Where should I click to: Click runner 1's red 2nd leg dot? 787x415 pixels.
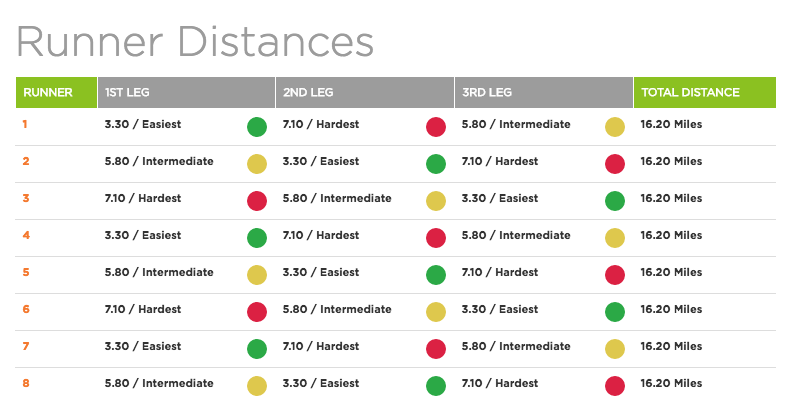point(436,127)
